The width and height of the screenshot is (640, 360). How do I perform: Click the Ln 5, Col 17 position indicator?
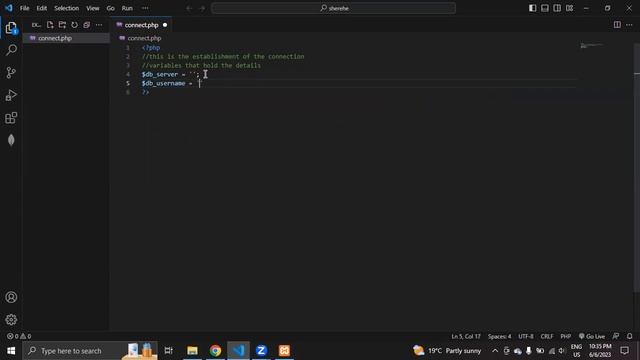[466, 336]
